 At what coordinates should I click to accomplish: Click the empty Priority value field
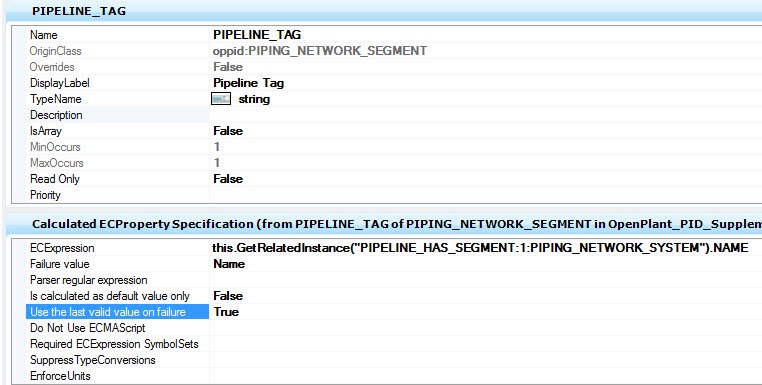click(486, 195)
